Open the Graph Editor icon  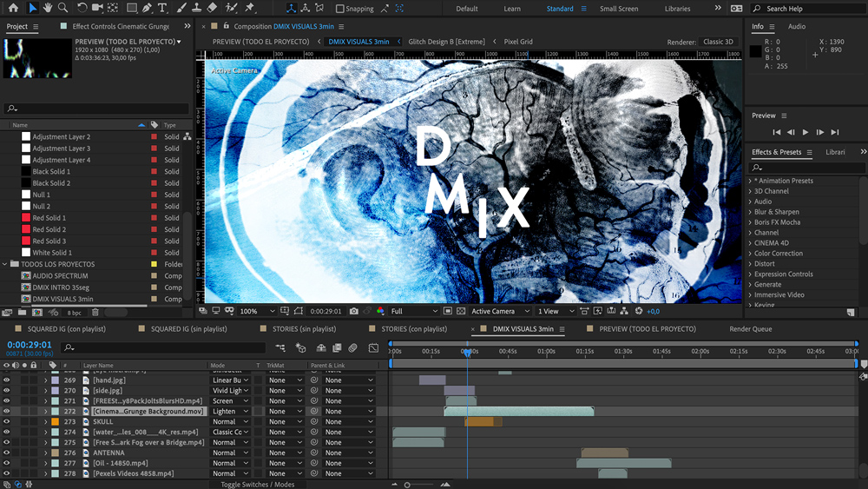pyautogui.click(x=373, y=347)
